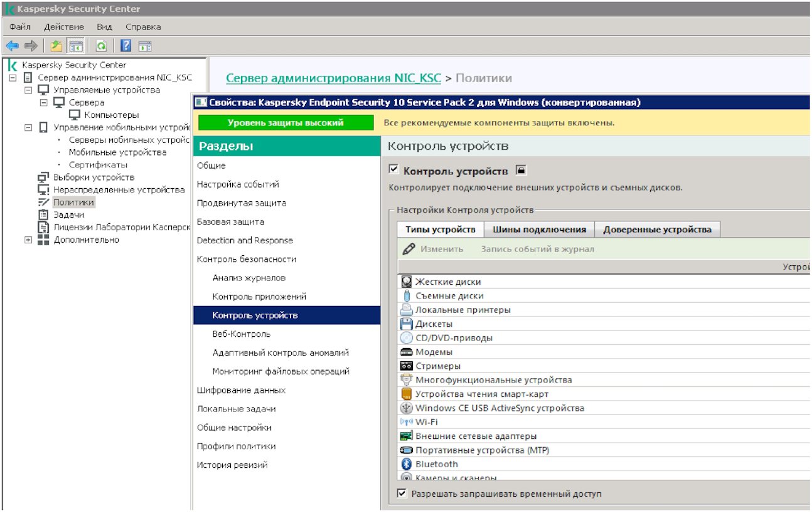The width and height of the screenshot is (812, 513).
Task: Select the Жесткие диски device icon
Action: [x=407, y=282]
